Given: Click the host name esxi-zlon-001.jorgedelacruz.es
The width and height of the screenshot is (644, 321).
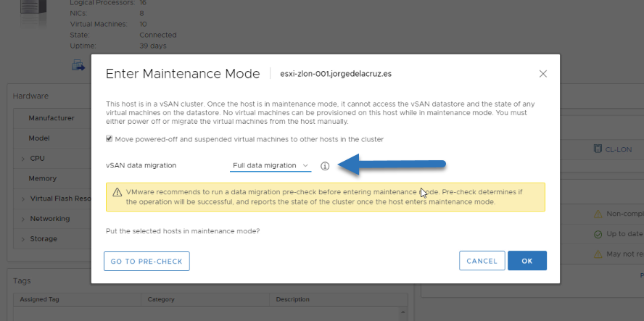Looking at the screenshot, I should [336, 74].
